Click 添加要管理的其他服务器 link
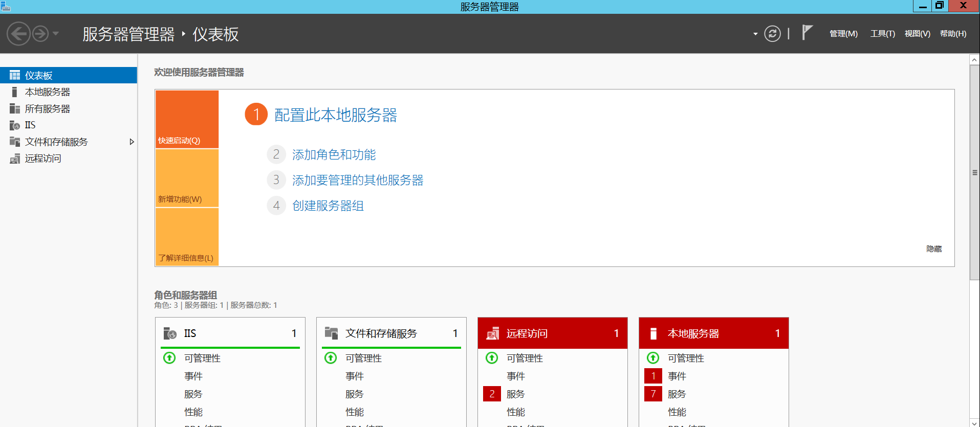 358,180
